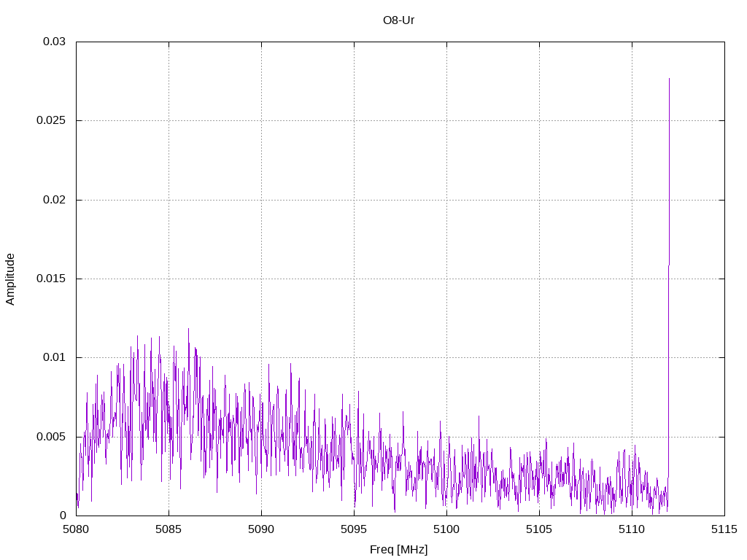
Task: Click y-axis tick label 0.005
Action: (x=51, y=437)
